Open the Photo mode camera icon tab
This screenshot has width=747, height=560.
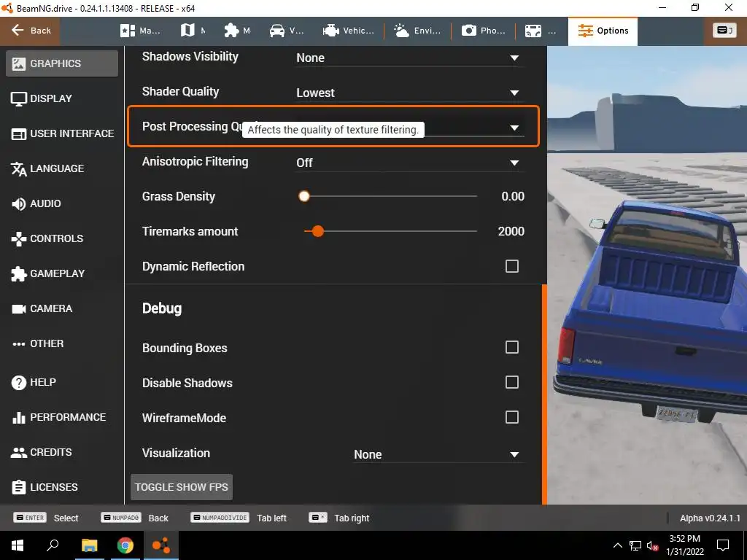pyautogui.click(x=483, y=31)
